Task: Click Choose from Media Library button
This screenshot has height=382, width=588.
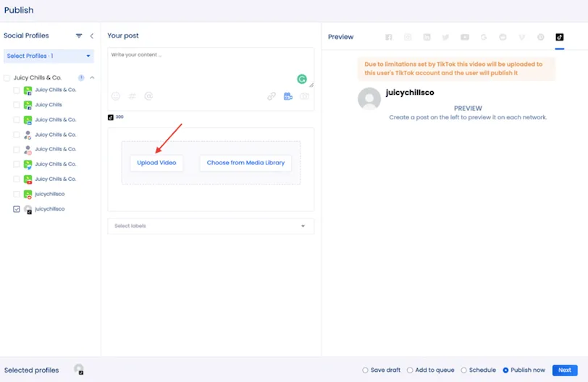Action: [245, 163]
